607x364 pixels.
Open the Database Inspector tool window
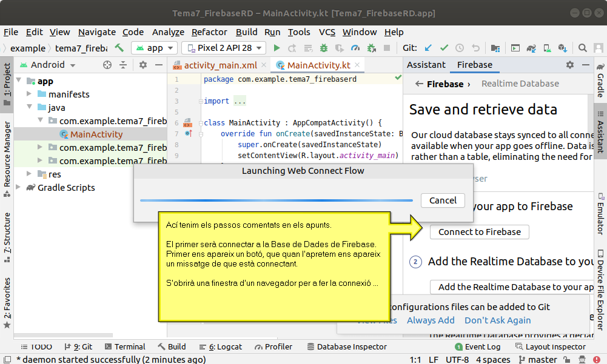tap(347, 346)
